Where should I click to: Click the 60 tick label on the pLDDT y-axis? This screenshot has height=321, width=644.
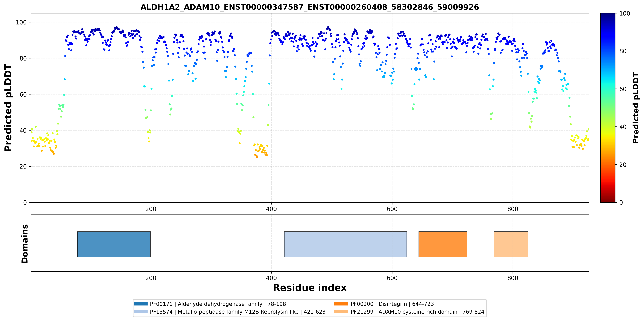[23, 95]
